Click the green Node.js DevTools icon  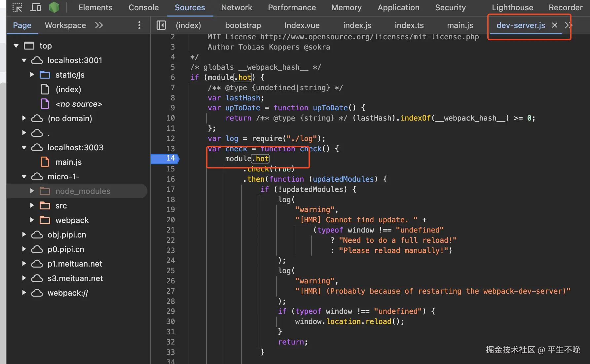click(54, 7)
